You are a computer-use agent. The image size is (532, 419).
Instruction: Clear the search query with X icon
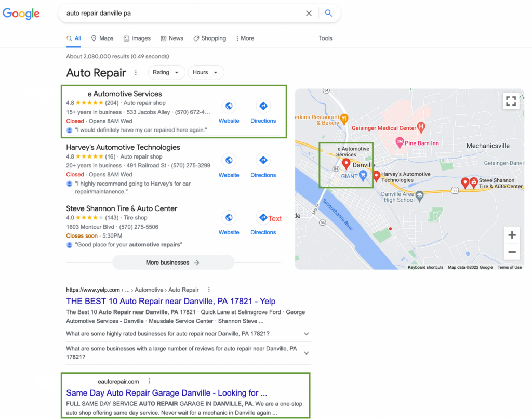[x=309, y=13]
